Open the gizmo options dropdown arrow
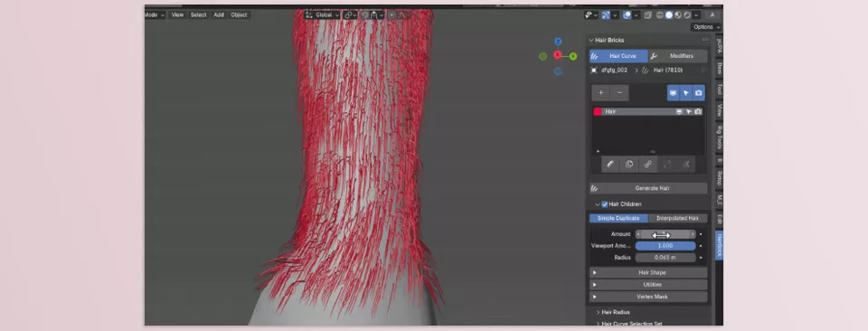The width and height of the screenshot is (868, 331). click(x=615, y=15)
